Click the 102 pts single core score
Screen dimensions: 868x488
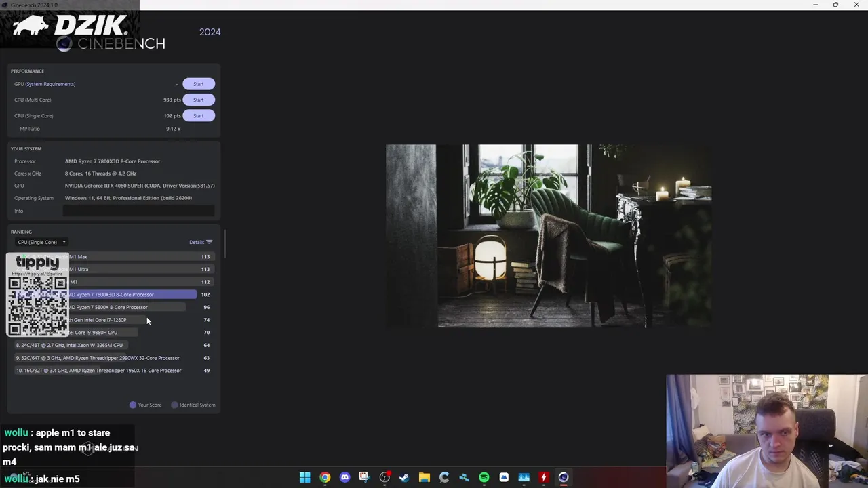[x=172, y=115]
